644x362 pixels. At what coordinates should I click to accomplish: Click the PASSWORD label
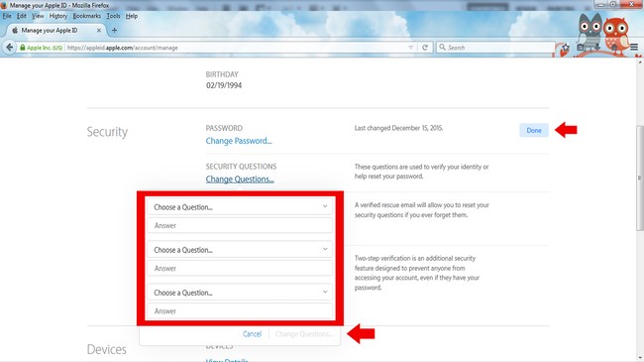[224, 128]
